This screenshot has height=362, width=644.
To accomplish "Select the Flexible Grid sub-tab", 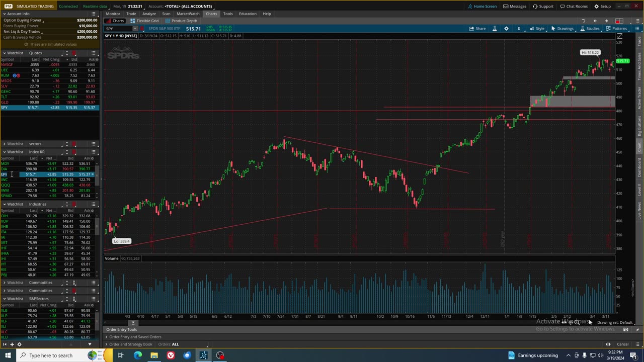I will (x=144, y=21).
